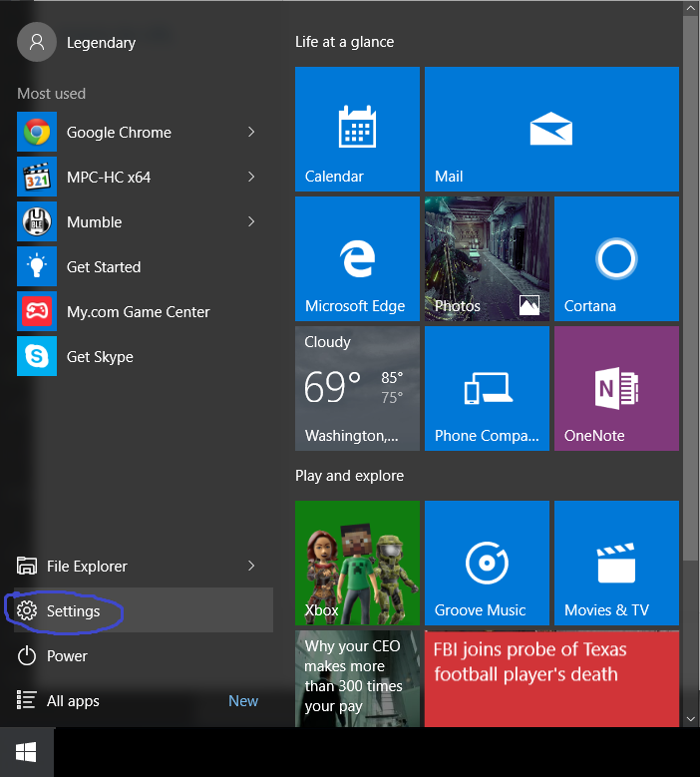Click the New label beside All apps
The height and width of the screenshot is (777, 700).
click(243, 700)
